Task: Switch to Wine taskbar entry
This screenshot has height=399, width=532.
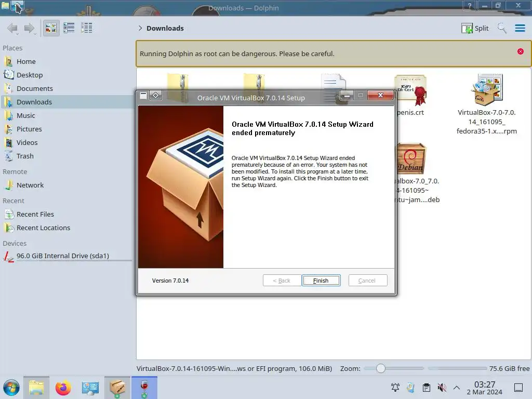Action: tap(144, 388)
